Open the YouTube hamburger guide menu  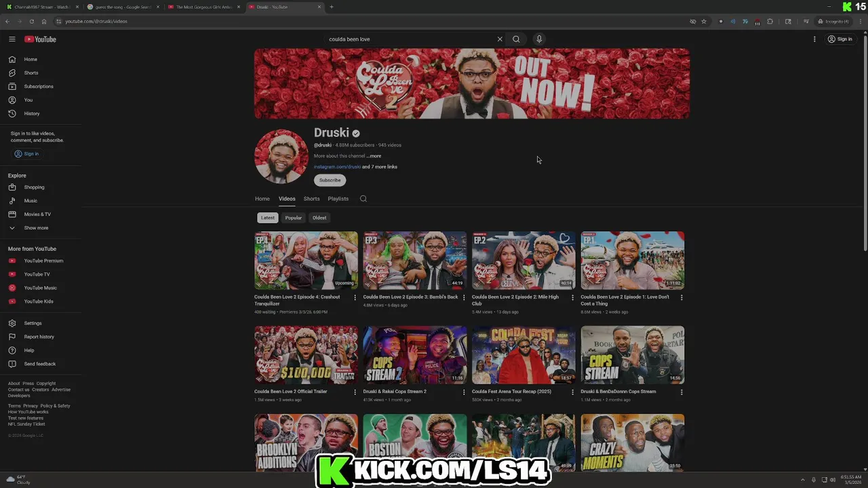(x=12, y=39)
